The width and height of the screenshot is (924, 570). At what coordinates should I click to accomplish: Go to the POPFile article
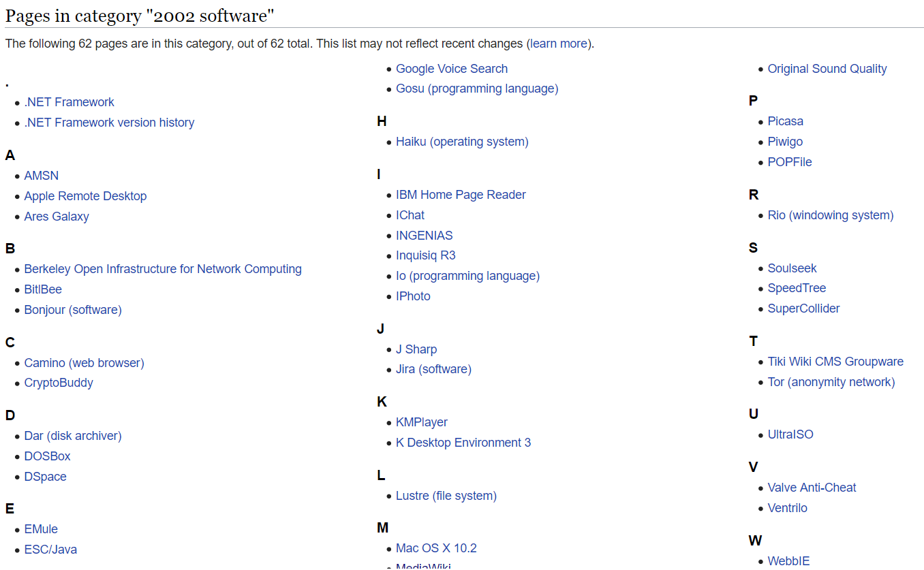point(790,162)
